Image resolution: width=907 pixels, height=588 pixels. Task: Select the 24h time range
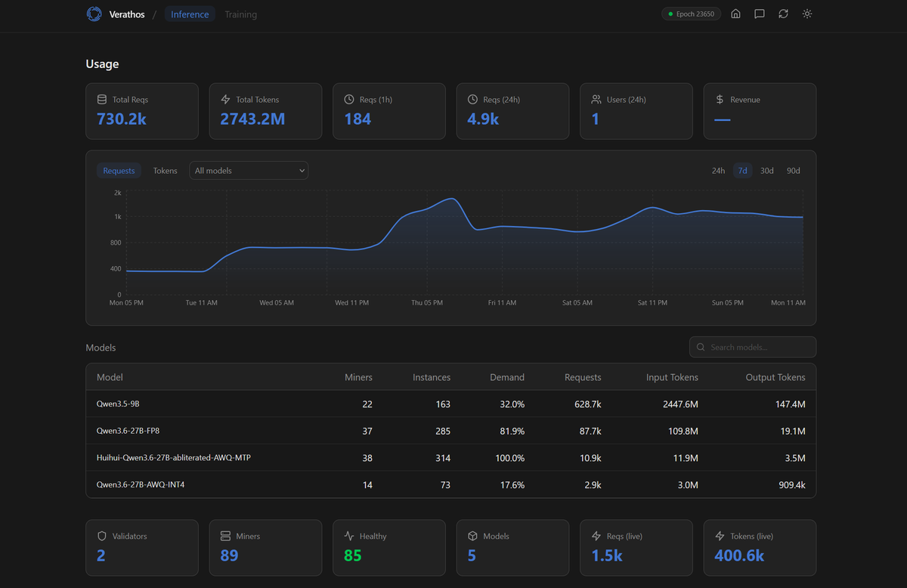click(718, 171)
